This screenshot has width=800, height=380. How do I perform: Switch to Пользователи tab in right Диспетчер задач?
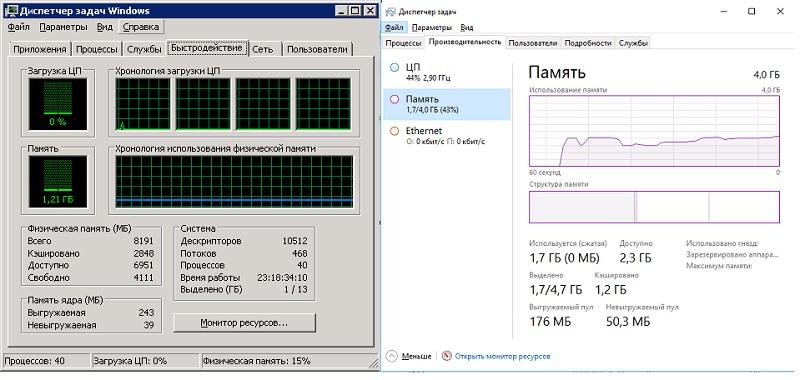tap(533, 43)
